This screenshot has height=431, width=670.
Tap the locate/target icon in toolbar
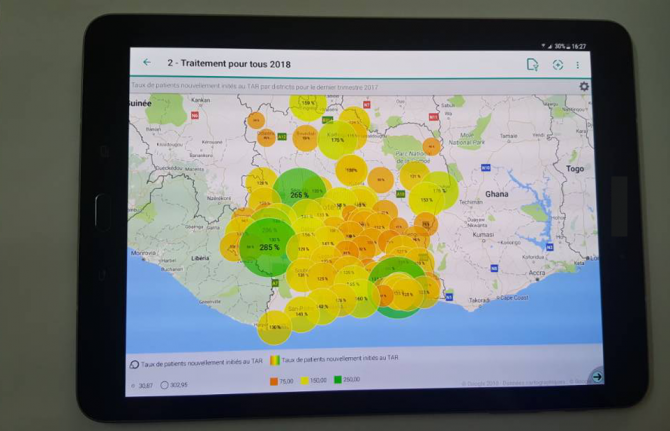(x=558, y=65)
